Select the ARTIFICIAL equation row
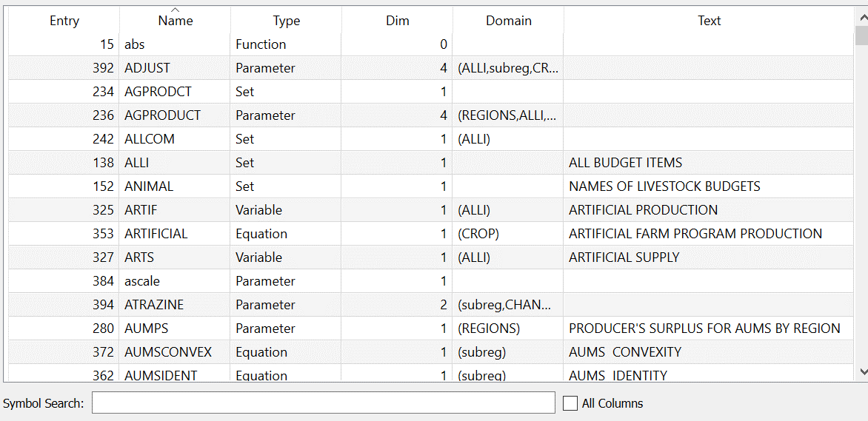The height and width of the screenshot is (421, 868). pos(156,234)
